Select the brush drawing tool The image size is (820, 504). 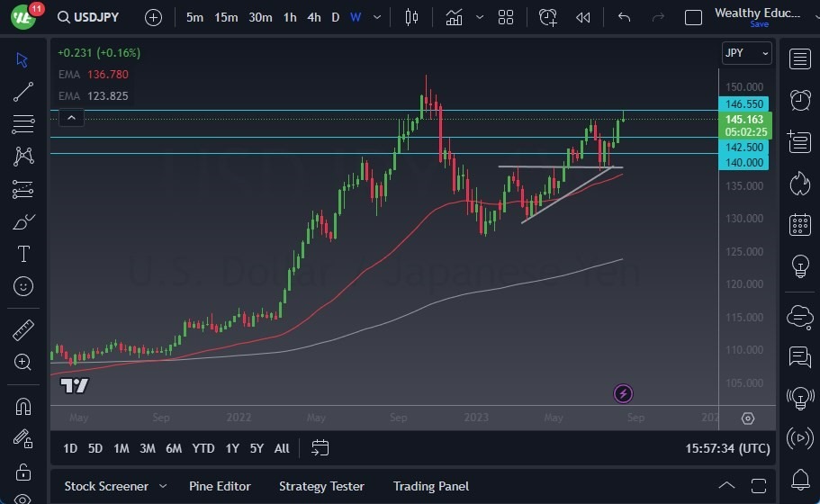pyautogui.click(x=23, y=222)
